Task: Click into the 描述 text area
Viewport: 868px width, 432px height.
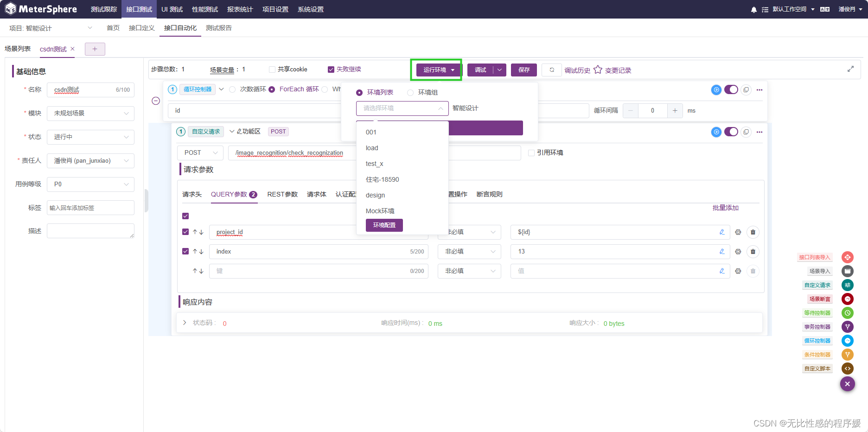Action: point(90,231)
